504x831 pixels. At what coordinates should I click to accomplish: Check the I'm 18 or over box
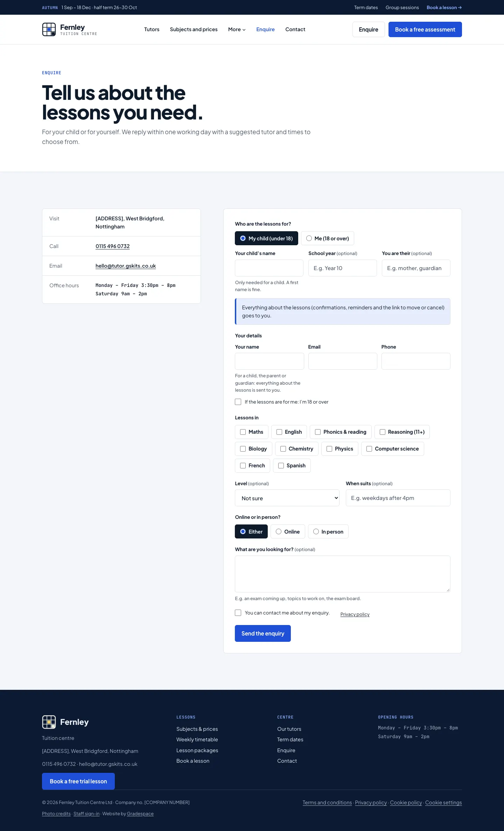[x=238, y=402]
